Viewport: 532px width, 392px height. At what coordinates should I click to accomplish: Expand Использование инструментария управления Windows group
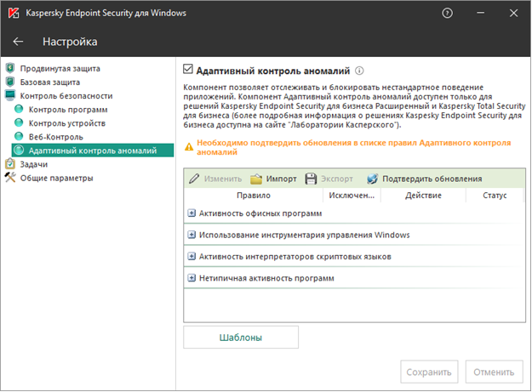192,235
